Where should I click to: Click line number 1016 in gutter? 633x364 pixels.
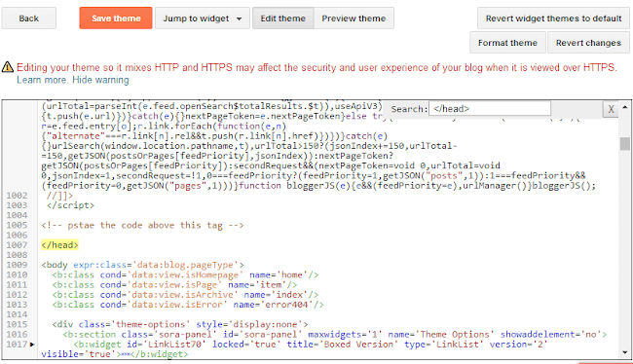pyautogui.click(x=17, y=334)
